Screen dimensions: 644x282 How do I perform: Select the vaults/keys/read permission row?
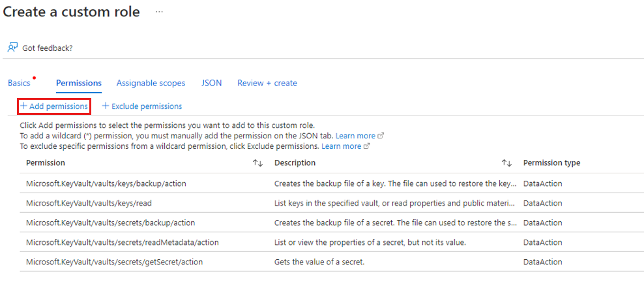tap(330, 203)
